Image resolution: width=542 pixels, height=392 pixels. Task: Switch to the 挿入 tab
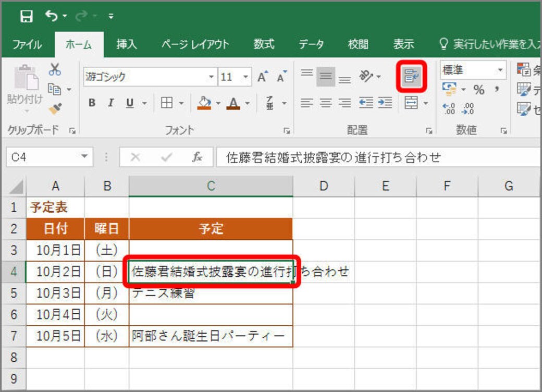127,44
